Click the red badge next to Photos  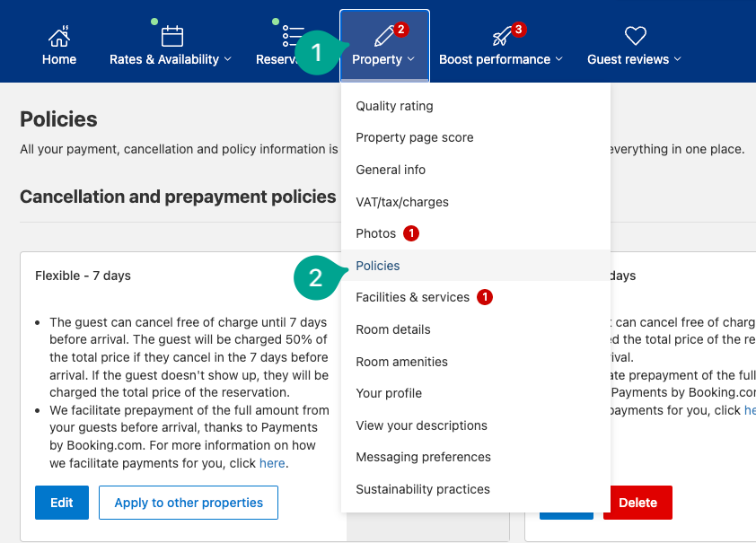point(411,233)
